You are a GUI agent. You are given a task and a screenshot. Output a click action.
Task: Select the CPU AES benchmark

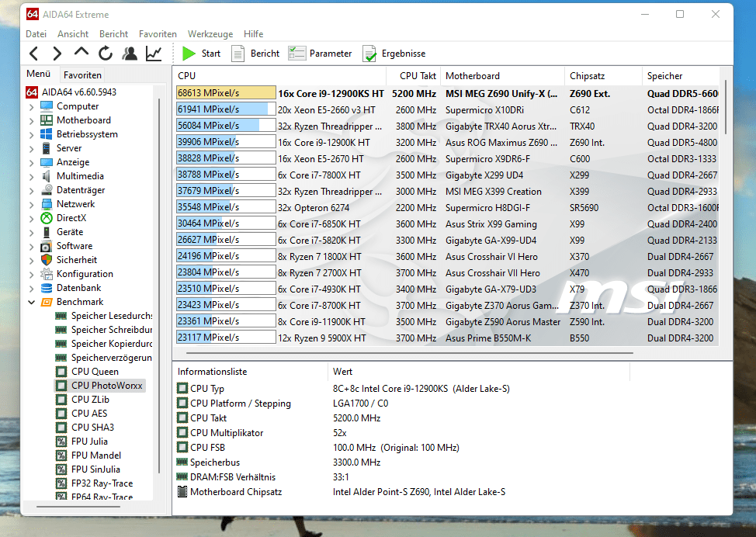(89, 414)
